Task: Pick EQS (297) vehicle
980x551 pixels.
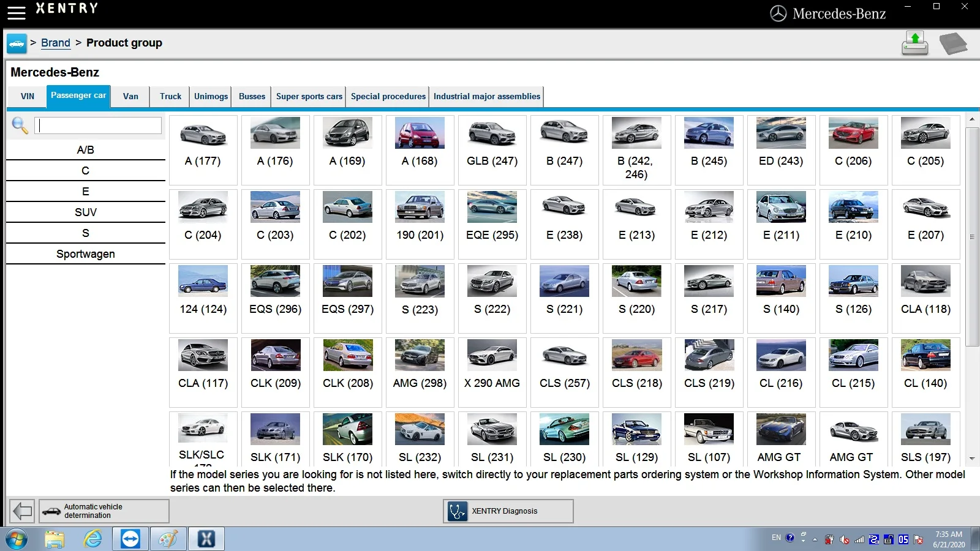Action: click(347, 298)
